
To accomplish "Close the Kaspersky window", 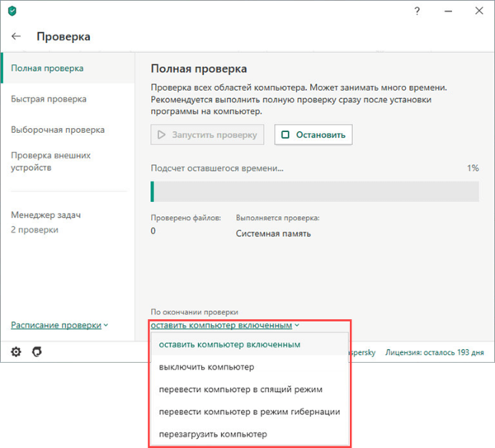I will pyautogui.click(x=478, y=11).
